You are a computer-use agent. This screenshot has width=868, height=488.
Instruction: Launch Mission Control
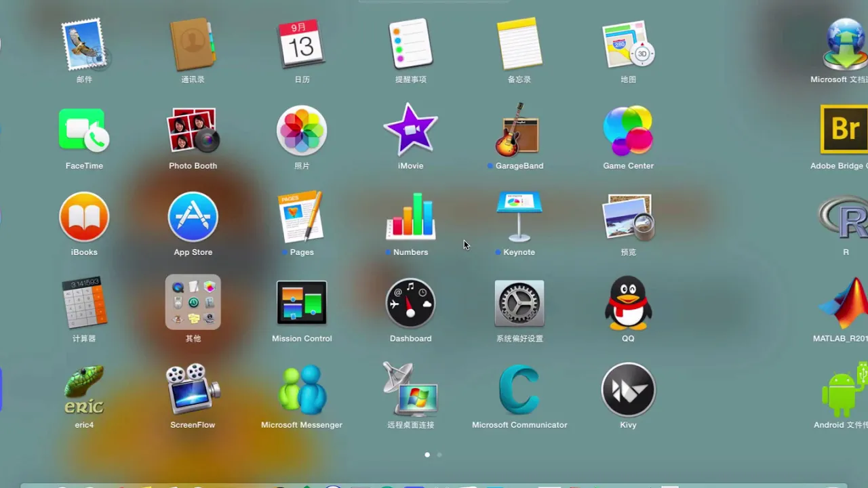pyautogui.click(x=302, y=303)
